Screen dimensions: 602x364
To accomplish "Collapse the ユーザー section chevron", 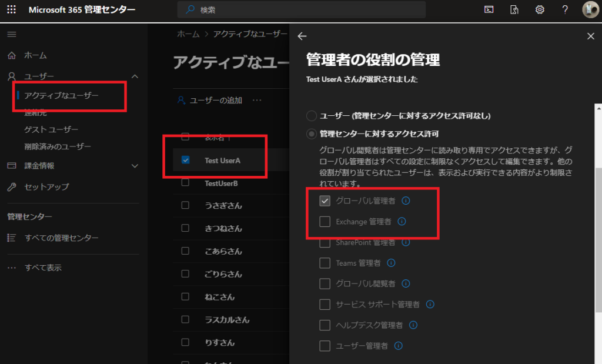I will 135,76.
